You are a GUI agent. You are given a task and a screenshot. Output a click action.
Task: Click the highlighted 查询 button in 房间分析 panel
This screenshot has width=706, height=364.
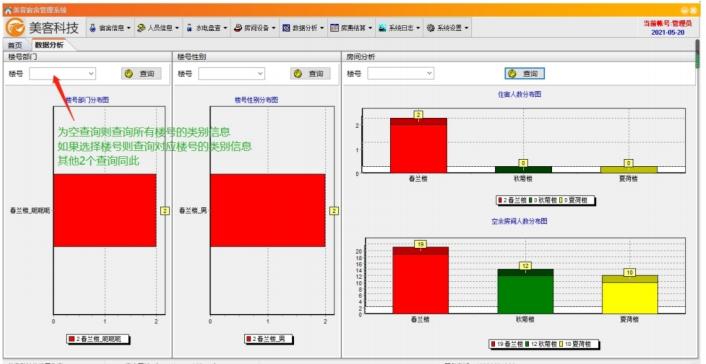pyautogui.click(x=525, y=73)
